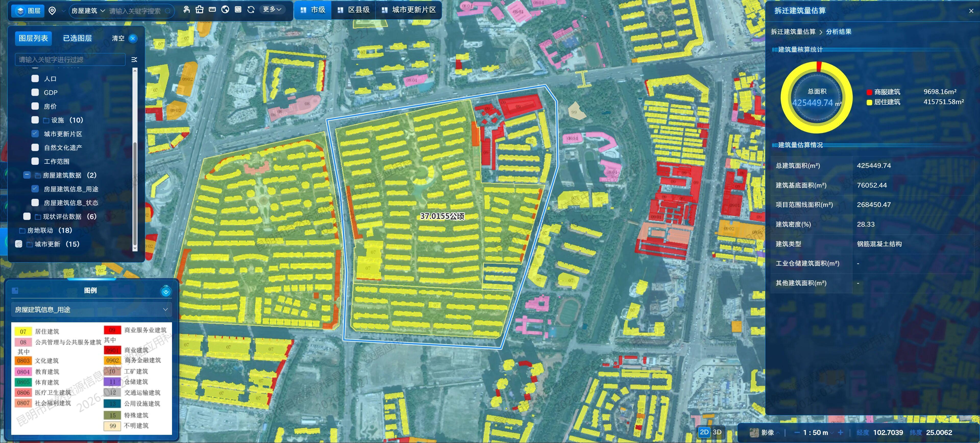980x443 pixels.
Task: Enable the 人口 layer checkbox
Action: point(35,78)
